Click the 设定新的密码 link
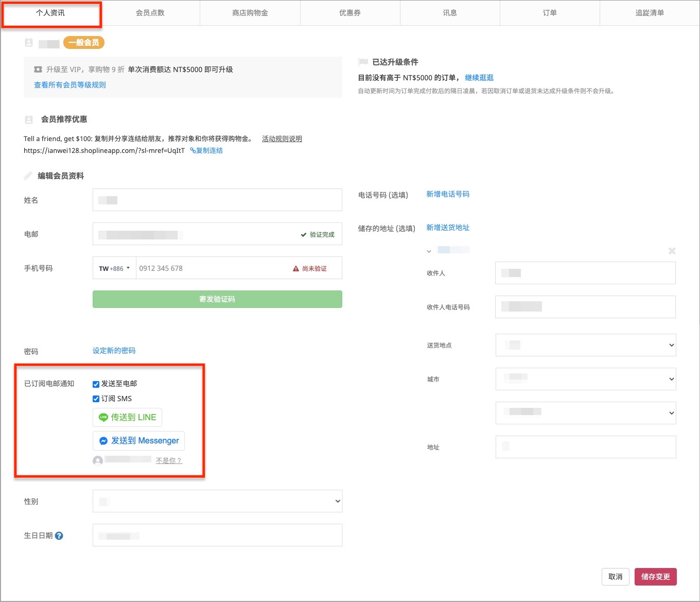The image size is (700, 602). 114,351
